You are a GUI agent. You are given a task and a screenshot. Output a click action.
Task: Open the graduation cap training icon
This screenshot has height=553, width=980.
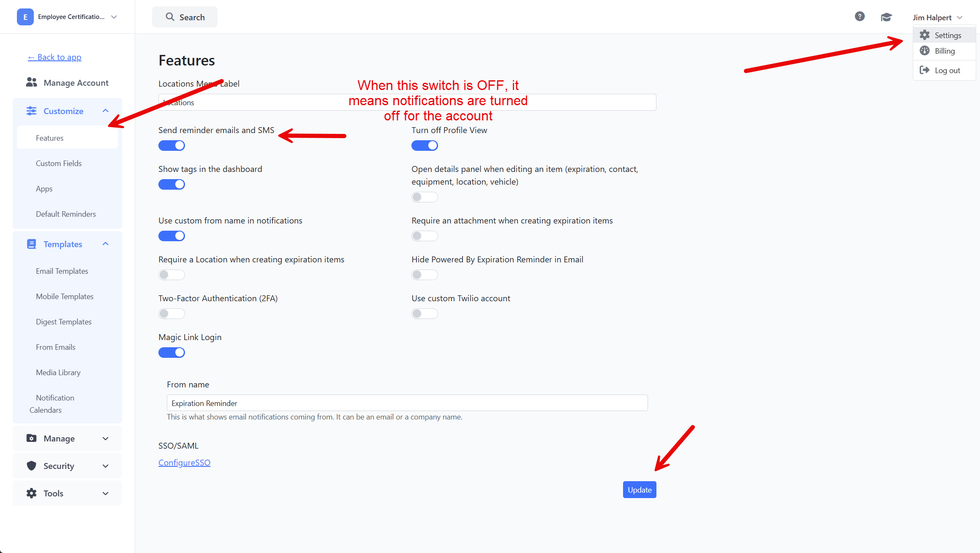[886, 17]
